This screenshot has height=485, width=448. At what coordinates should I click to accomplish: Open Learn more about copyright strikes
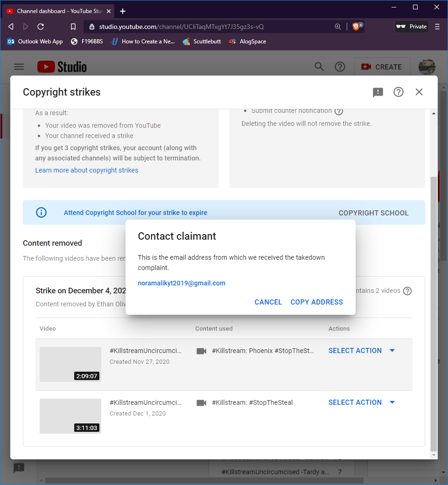click(87, 170)
